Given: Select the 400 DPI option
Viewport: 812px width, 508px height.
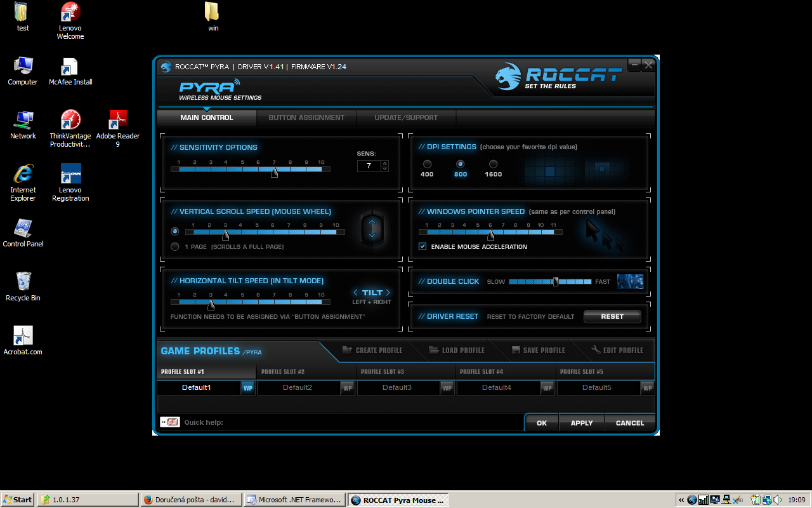Looking at the screenshot, I should click(427, 164).
